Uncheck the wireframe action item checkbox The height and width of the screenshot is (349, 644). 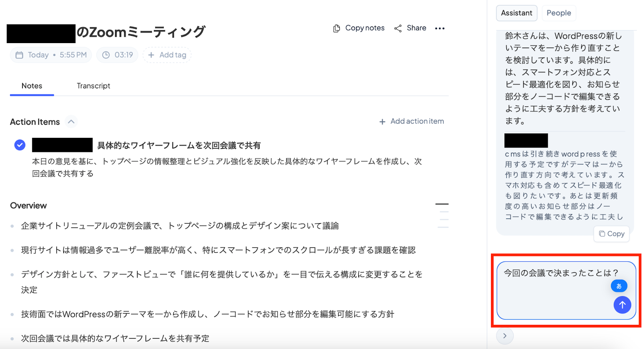click(20, 145)
